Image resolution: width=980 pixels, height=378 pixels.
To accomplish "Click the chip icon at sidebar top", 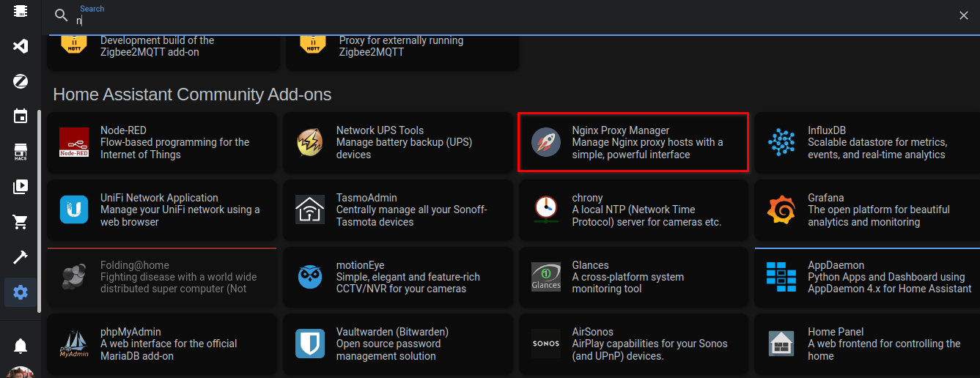I will click(x=21, y=10).
